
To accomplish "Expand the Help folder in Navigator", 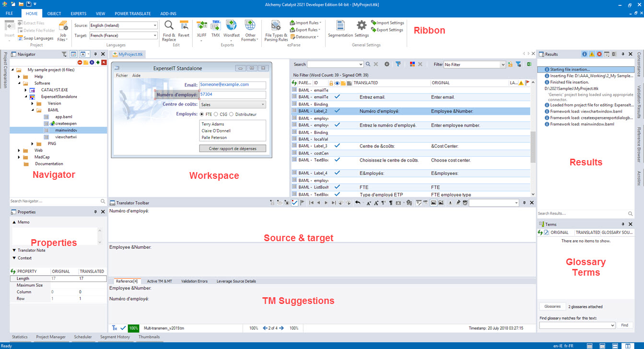I will [19, 76].
